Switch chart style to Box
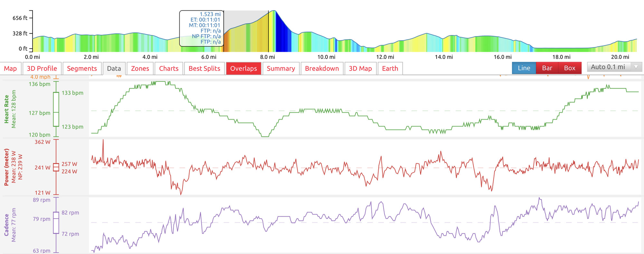 pyautogui.click(x=570, y=68)
